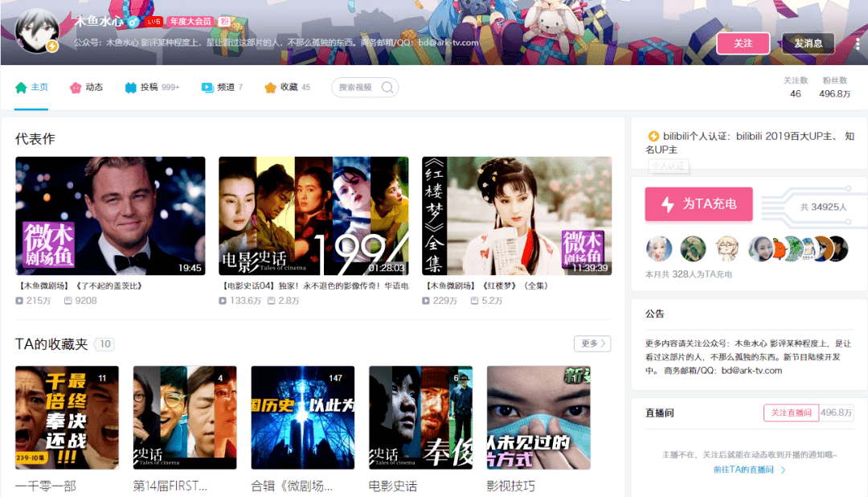Open the 第14届FIRST favorites folder
The height and width of the screenshot is (497, 868).
pyautogui.click(x=185, y=417)
